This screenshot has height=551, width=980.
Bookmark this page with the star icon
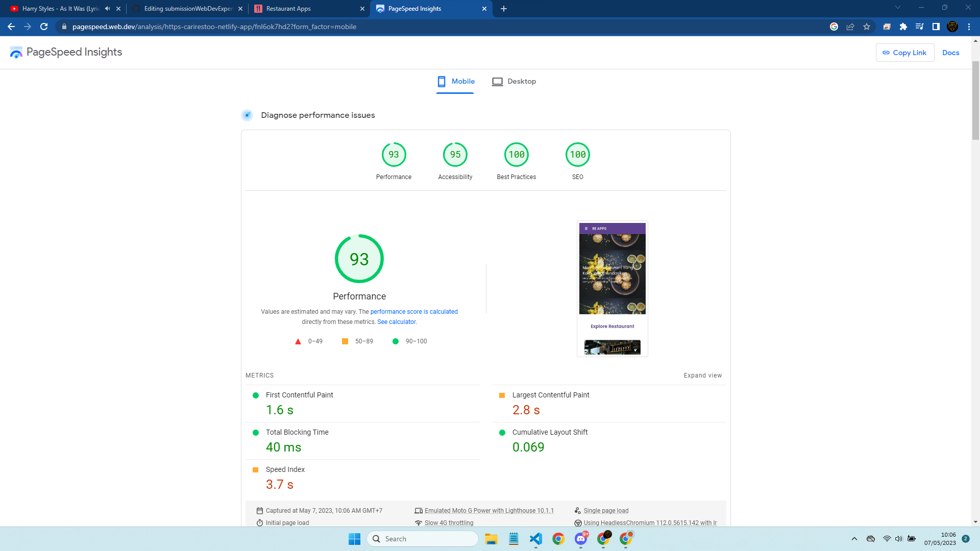click(x=867, y=27)
